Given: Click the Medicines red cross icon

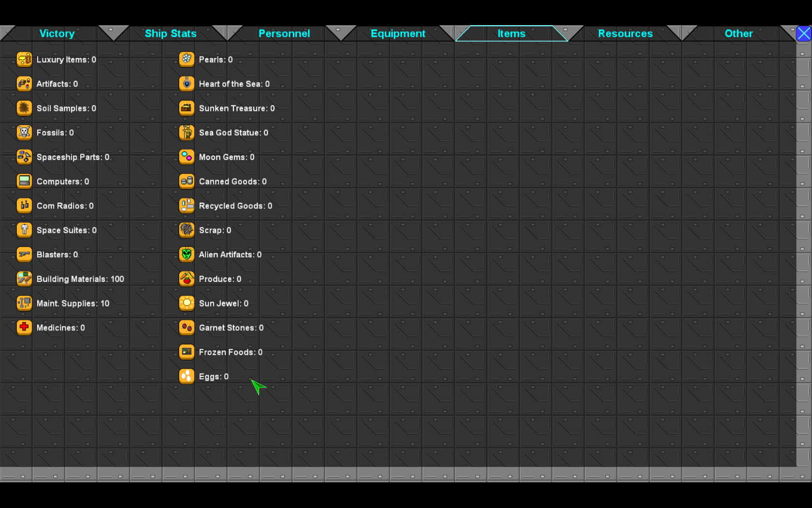Looking at the screenshot, I should [24, 328].
